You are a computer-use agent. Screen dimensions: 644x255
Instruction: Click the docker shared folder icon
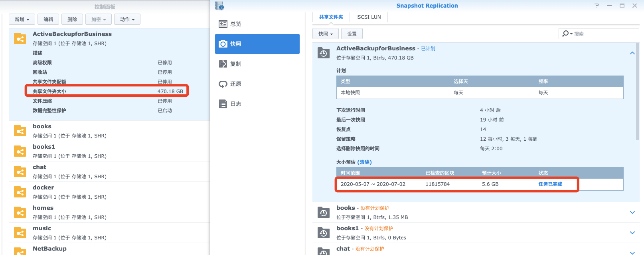pos(20,192)
